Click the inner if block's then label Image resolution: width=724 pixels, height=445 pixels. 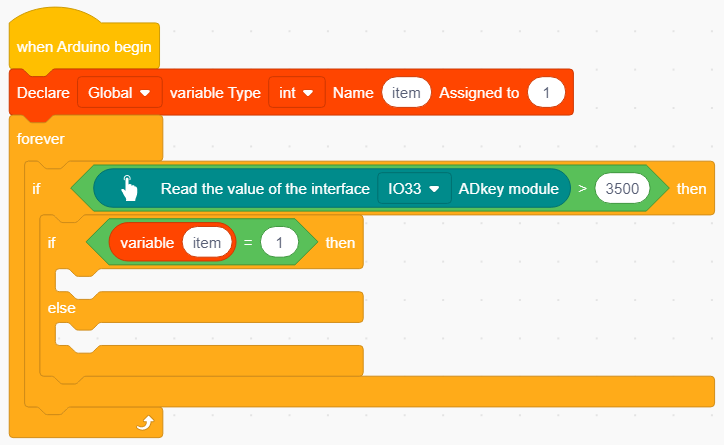coord(340,243)
